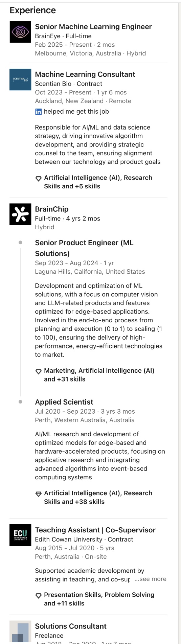
Task: Open the Senior Machine Learning Engineer position
Action: pos(93,27)
